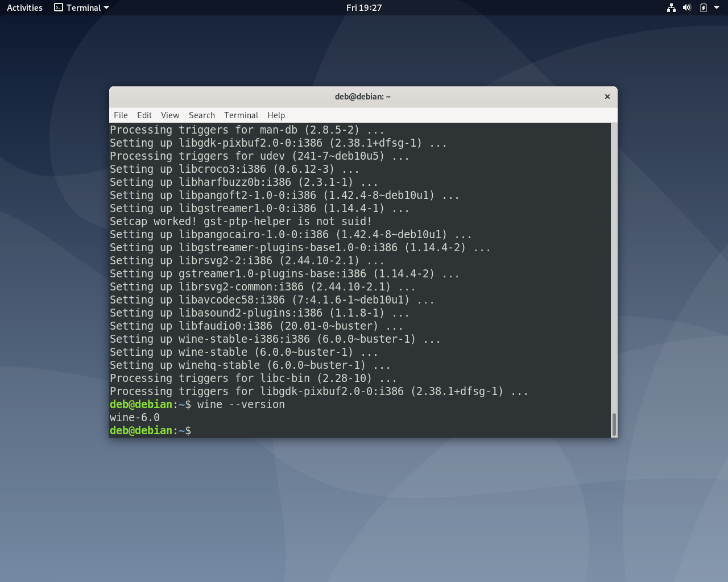Click 'Setting up libfaudio0:i386' line
The width and height of the screenshot is (728, 582).
(x=257, y=326)
